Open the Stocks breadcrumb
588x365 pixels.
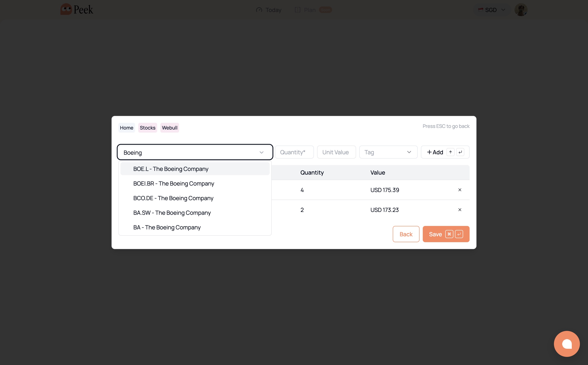tap(147, 128)
